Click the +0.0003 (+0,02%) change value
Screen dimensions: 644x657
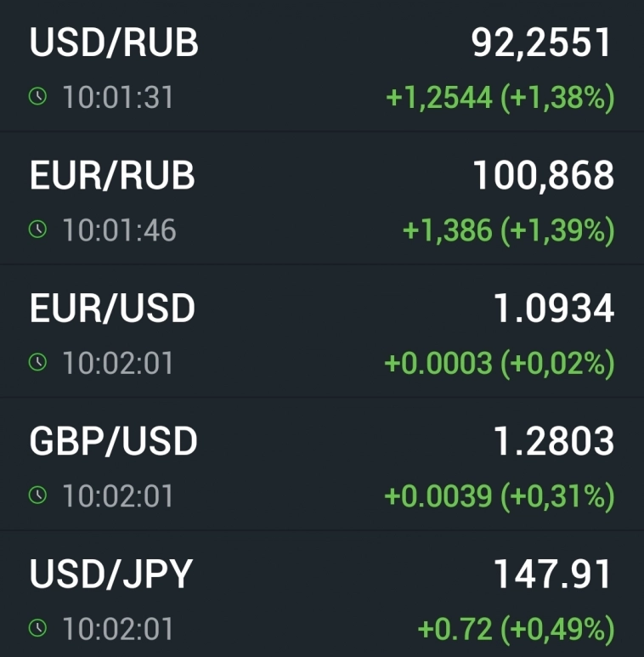pos(500,364)
